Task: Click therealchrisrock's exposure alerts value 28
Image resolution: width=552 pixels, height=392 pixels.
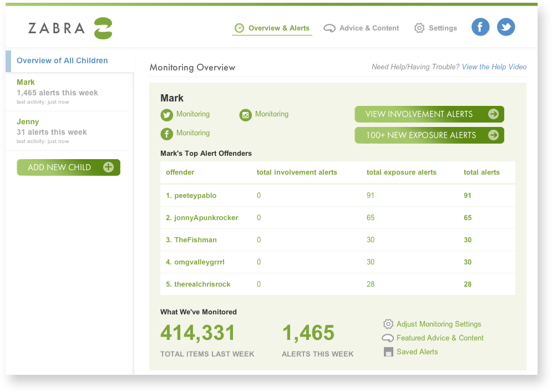Action: (x=371, y=284)
